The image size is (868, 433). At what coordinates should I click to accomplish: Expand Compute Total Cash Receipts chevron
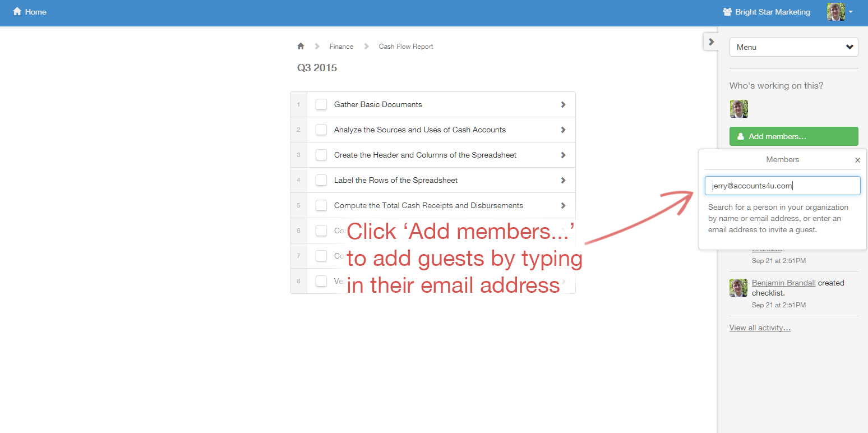click(x=563, y=205)
